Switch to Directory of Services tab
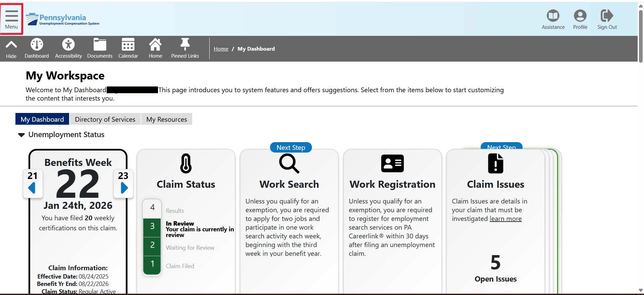644x295 pixels. 105,119
